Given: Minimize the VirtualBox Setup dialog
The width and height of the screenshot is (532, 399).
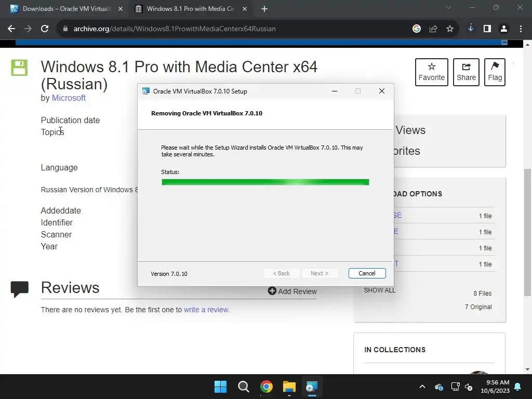Looking at the screenshot, I should coord(335,91).
